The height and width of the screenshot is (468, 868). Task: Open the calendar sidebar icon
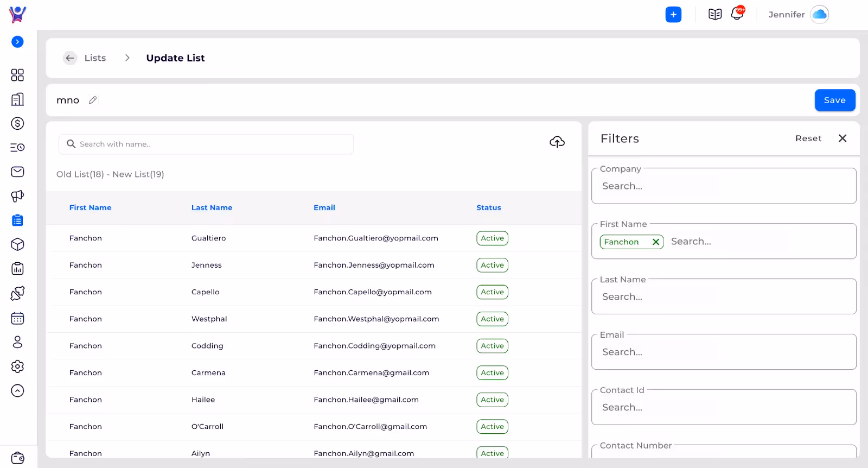pyautogui.click(x=17, y=318)
